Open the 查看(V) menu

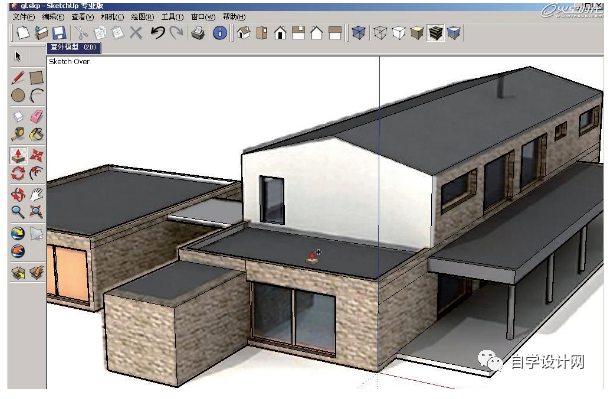click(x=82, y=17)
